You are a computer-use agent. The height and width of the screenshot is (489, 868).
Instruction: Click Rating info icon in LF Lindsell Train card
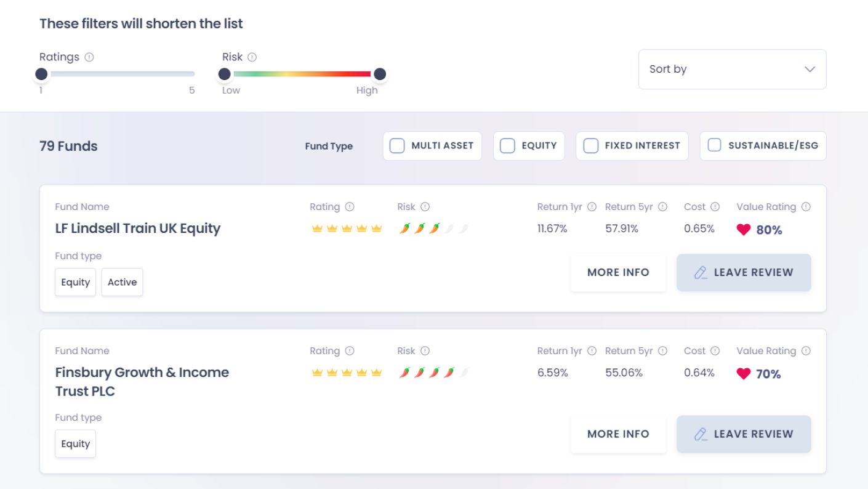[x=350, y=207]
